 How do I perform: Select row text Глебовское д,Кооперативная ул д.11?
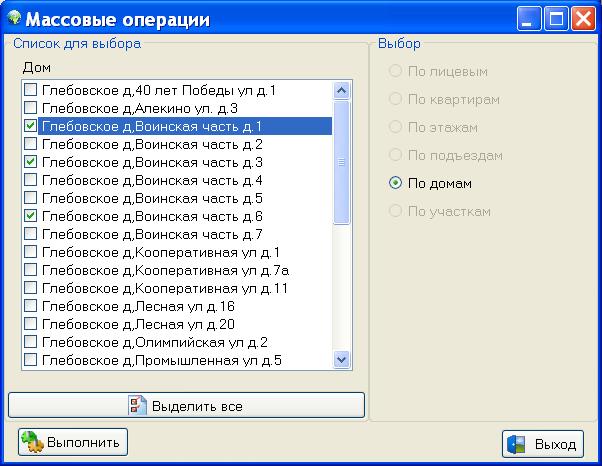click(x=165, y=289)
